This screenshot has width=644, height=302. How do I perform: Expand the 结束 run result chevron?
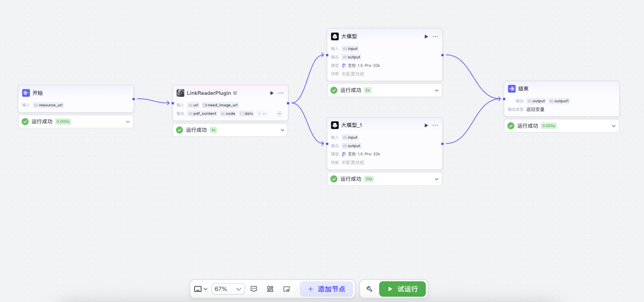614,126
